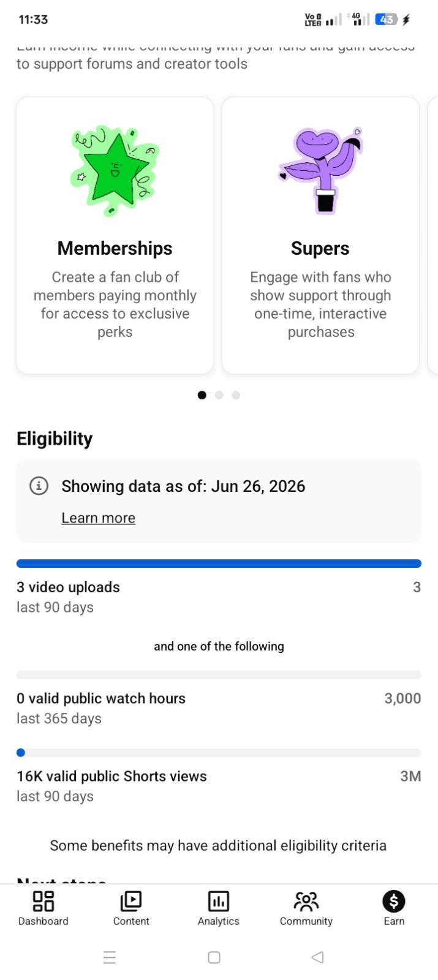The image size is (438, 980).
Task: Go to Content tab icon
Action: coord(131,901)
